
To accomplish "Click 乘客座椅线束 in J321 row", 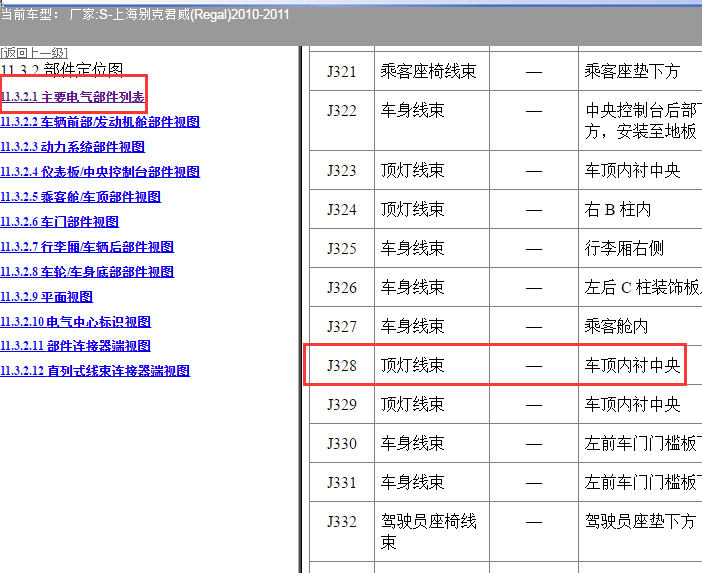I will pyautogui.click(x=428, y=72).
